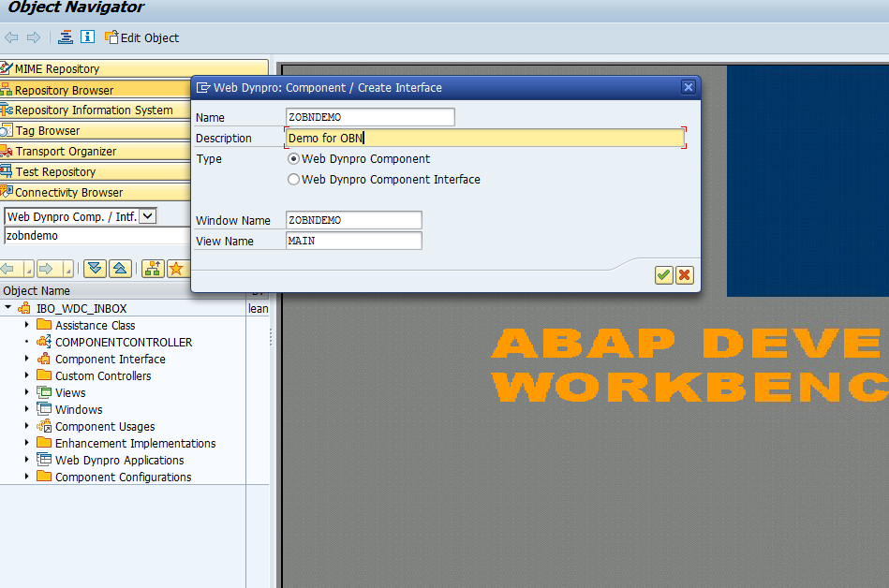Click the Web Dynpro Applications icon

[x=44, y=460]
